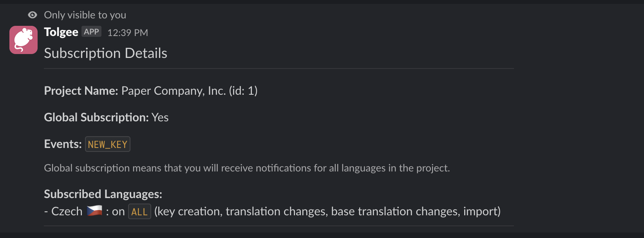The image size is (644, 238).
Task: Click the eye icon beside visibility notice
Action: [x=33, y=15]
